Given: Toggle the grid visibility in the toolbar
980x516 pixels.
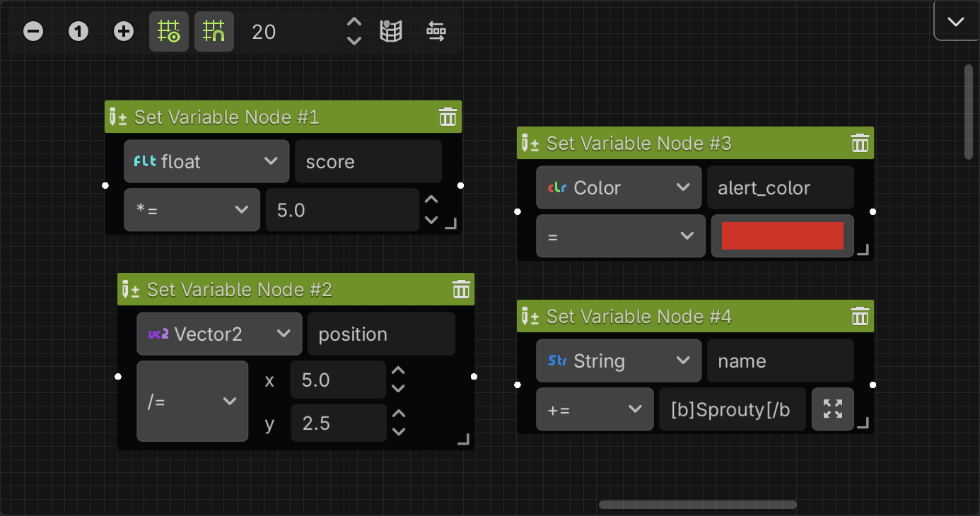Looking at the screenshot, I should (168, 31).
